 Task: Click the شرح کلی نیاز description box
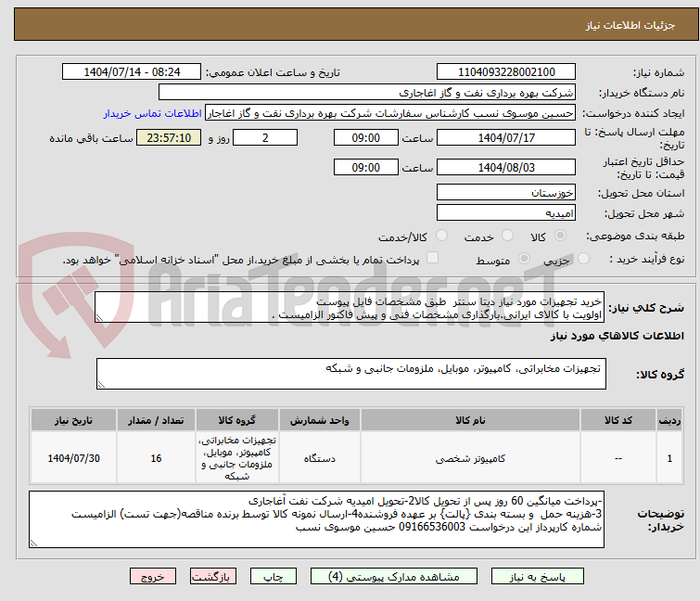350,307
